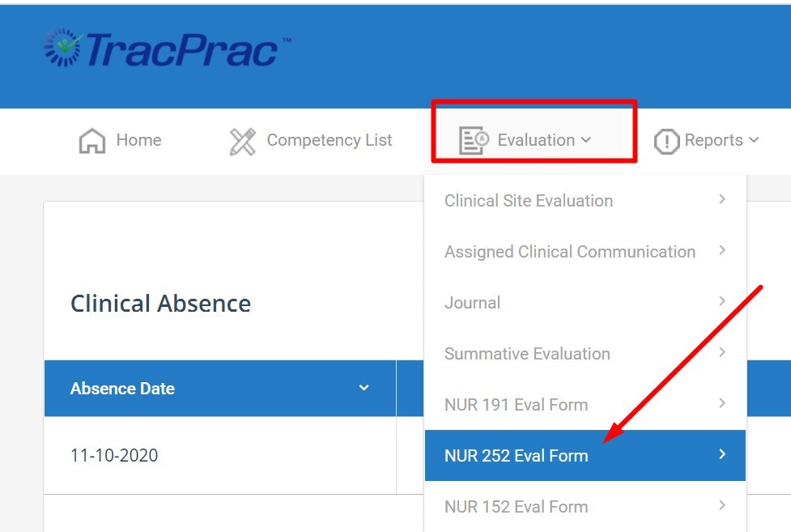Select Assigned Clinical Communication menu item

pyautogui.click(x=569, y=252)
